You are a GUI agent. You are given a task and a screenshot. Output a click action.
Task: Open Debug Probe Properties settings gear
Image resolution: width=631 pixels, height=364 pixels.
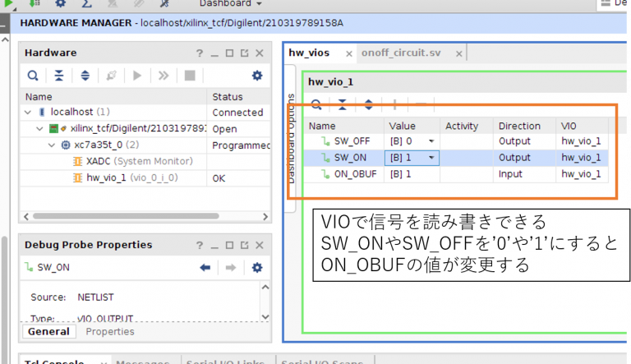coord(256,267)
